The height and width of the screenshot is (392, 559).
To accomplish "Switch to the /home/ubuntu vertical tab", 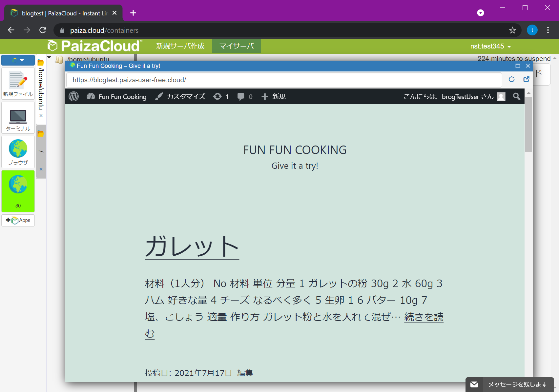I will click(41, 88).
